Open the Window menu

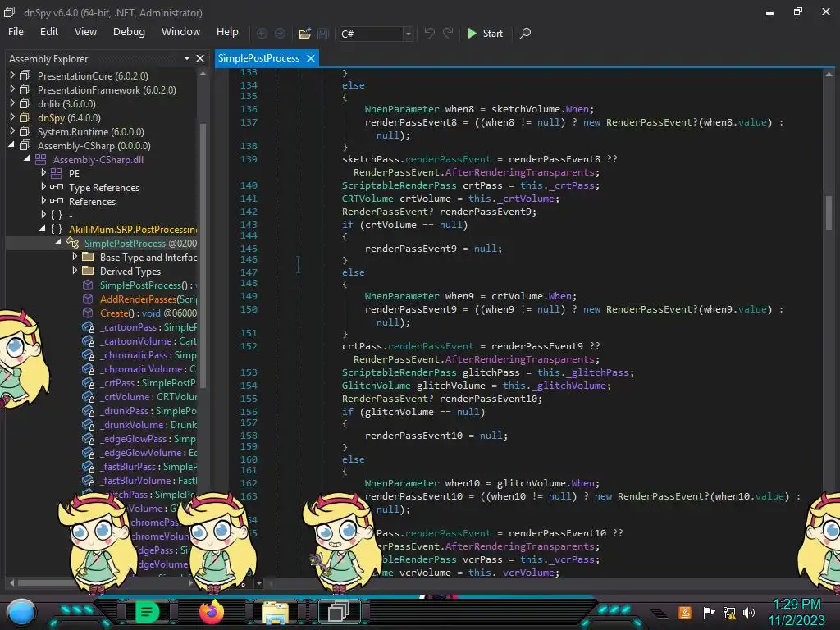[x=180, y=32]
